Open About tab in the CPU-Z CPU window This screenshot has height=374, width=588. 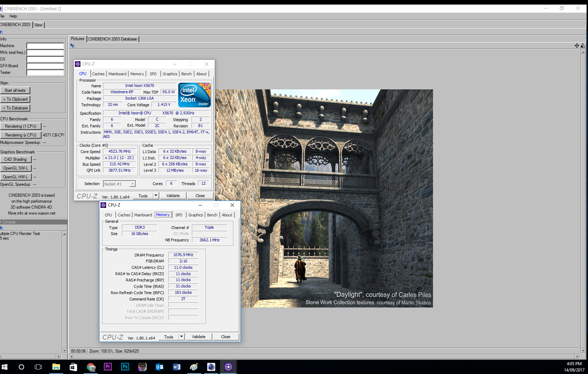click(x=201, y=74)
